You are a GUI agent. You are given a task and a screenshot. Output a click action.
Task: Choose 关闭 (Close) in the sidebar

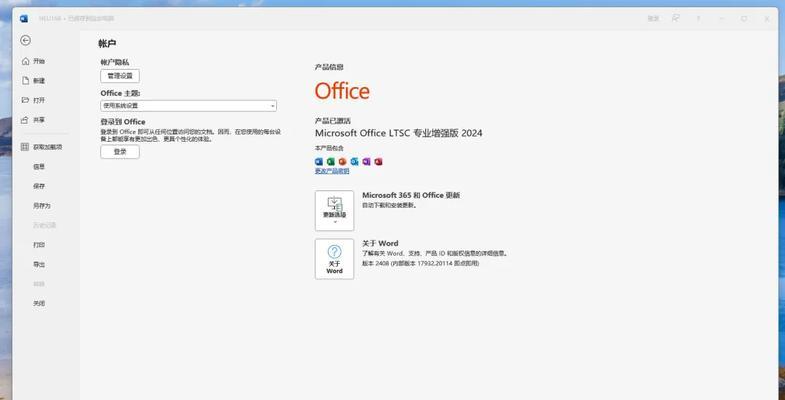pos(39,303)
